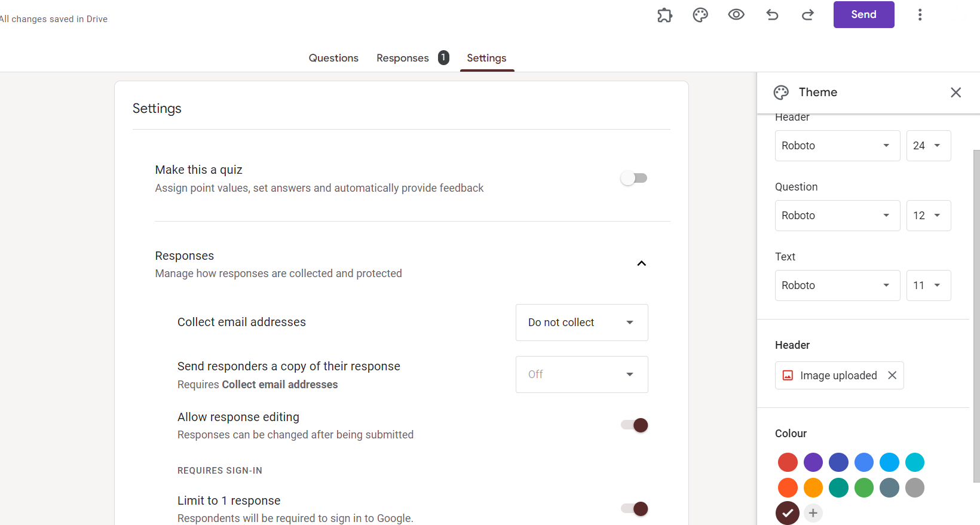Click the Send button
Viewport: 980px width, 525px height.
click(x=863, y=15)
